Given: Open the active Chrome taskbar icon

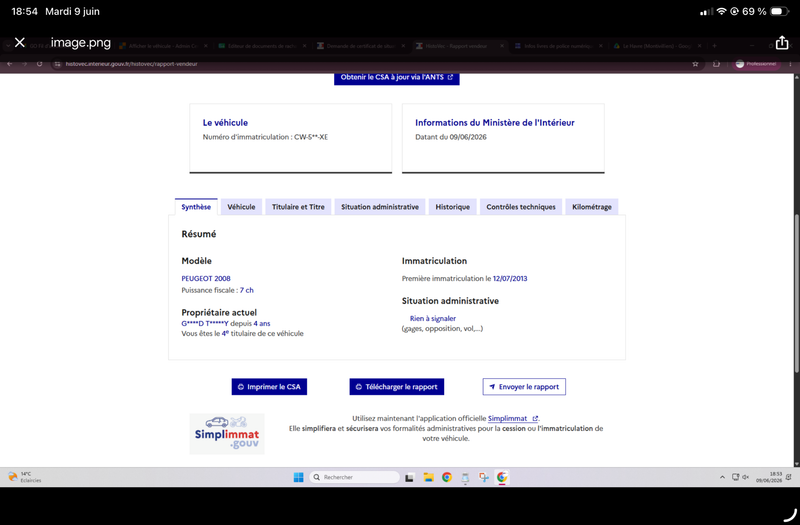Looking at the screenshot, I should tap(502, 477).
